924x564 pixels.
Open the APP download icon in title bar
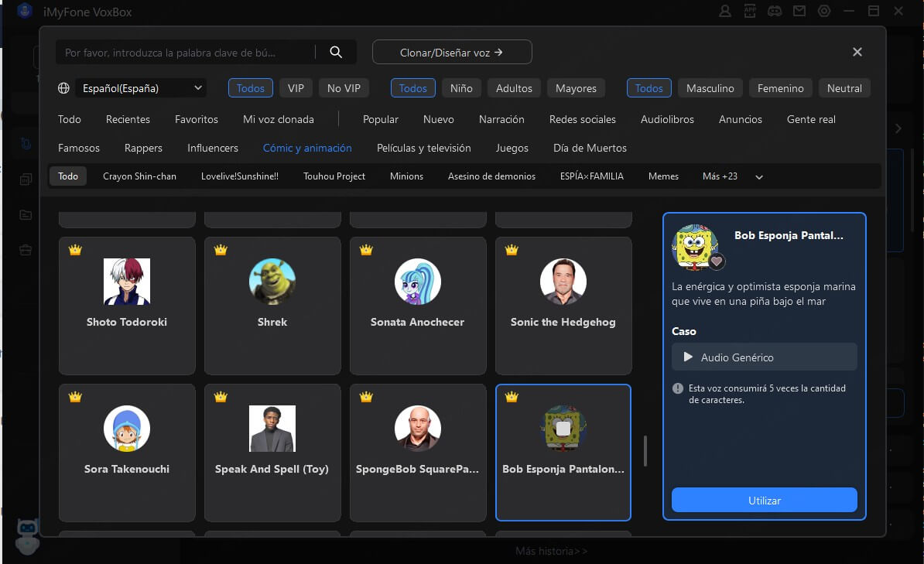(x=750, y=11)
